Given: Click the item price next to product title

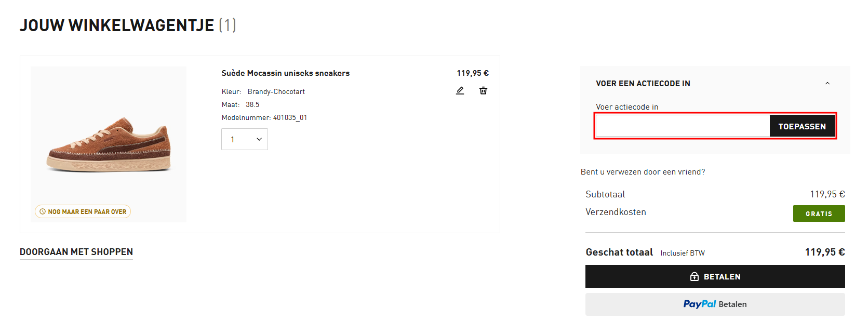Looking at the screenshot, I should pos(472,73).
